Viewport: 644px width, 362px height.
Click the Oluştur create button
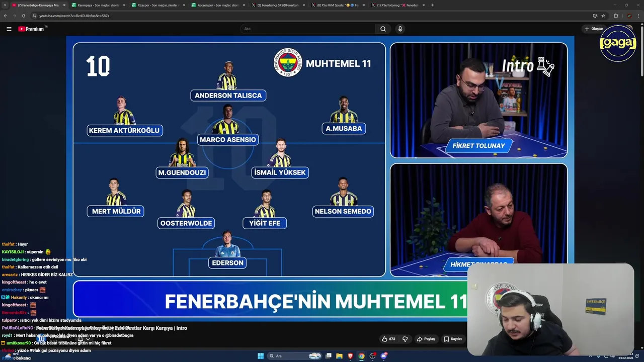tap(594, 29)
